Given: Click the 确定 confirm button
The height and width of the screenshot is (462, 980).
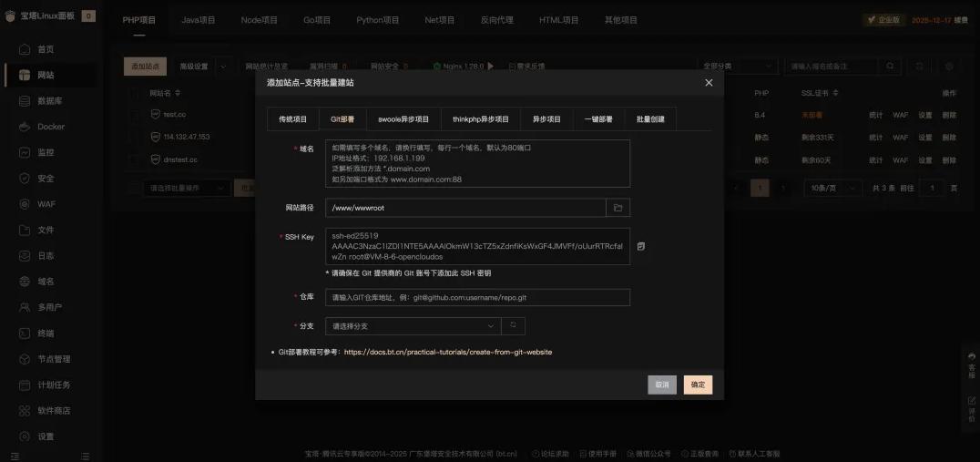Looking at the screenshot, I should point(699,385).
